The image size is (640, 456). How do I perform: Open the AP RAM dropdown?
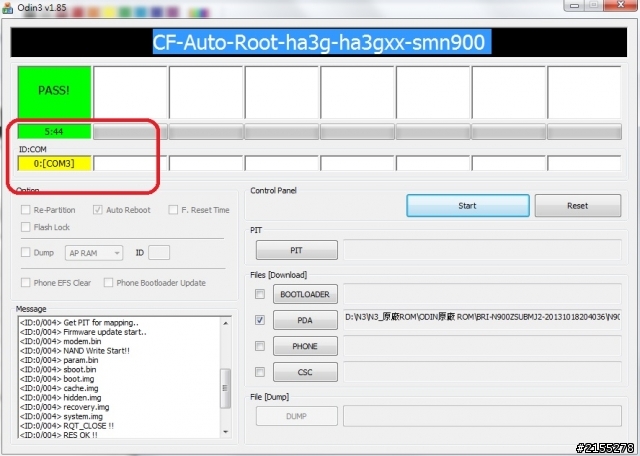pos(94,253)
